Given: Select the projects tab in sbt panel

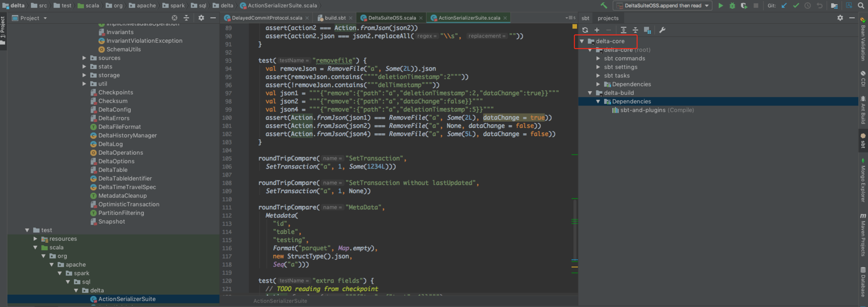Looking at the screenshot, I should 608,18.
